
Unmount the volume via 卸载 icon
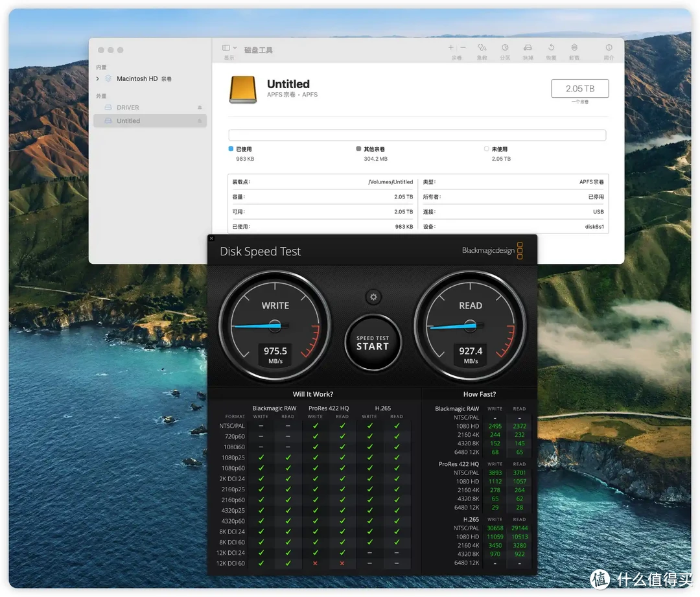pos(574,49)
